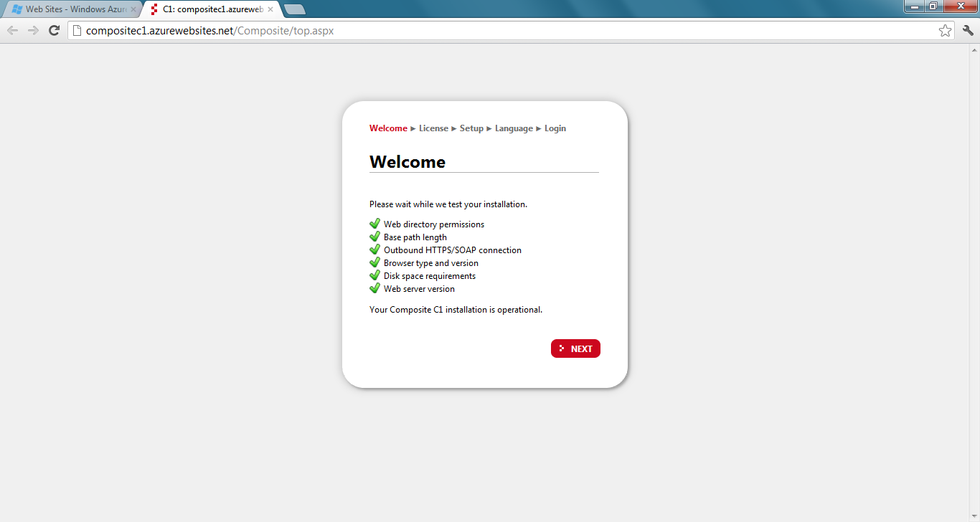Click the page icon in the address bar

pyautogui.click(x=77, y=31)
